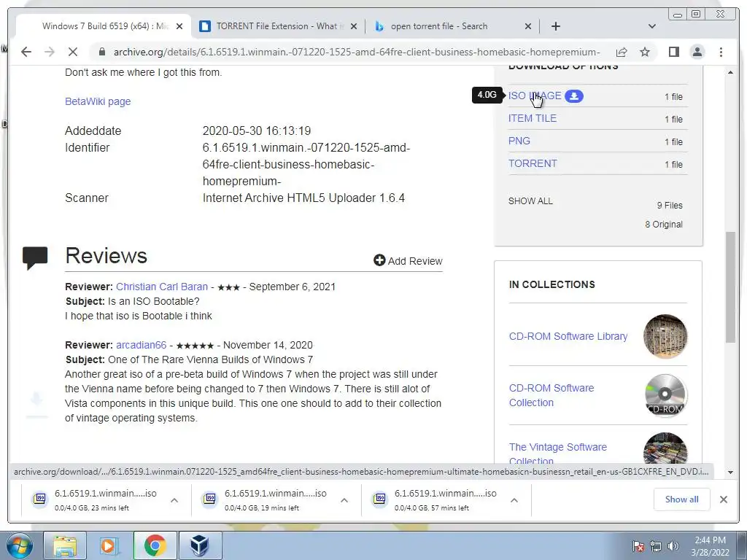
Task: Open reviewer Christian Carl Baran profile
Action: [x=161, y=287]
